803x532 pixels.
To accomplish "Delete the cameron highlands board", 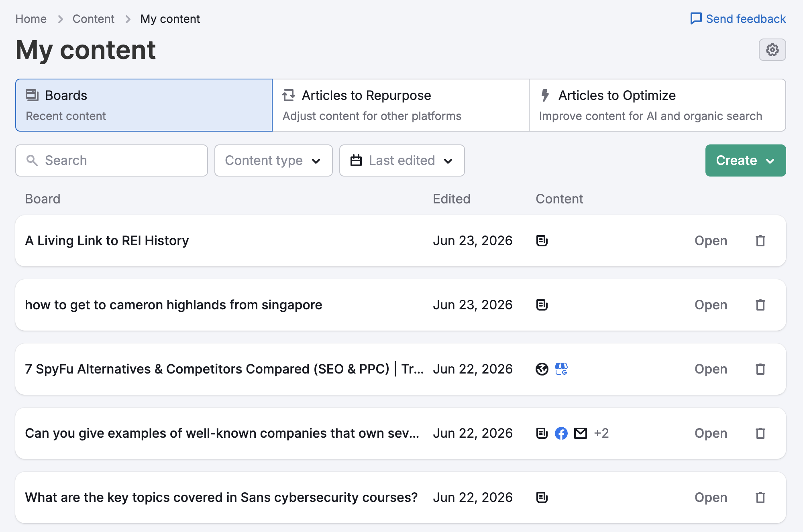I will tap(760, 305).
